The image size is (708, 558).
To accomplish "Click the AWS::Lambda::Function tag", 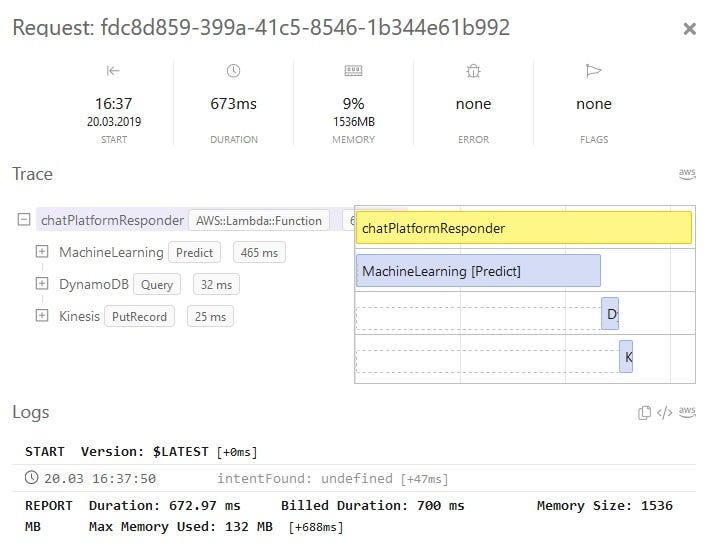I will pos(259,221).
